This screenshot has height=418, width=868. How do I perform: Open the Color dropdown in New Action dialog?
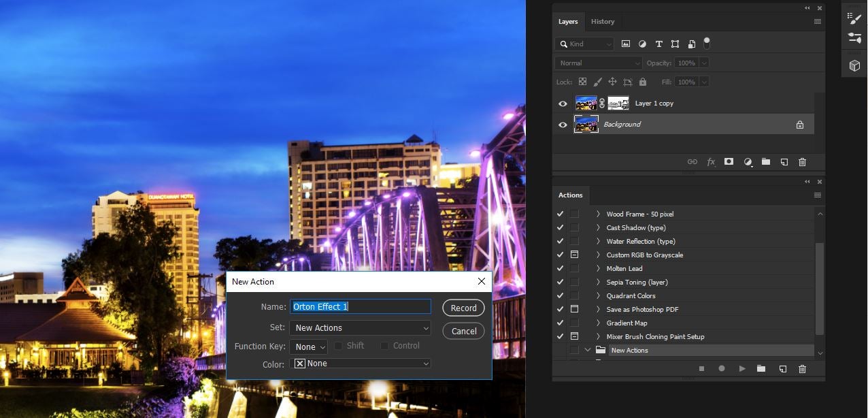coord(360,363)
